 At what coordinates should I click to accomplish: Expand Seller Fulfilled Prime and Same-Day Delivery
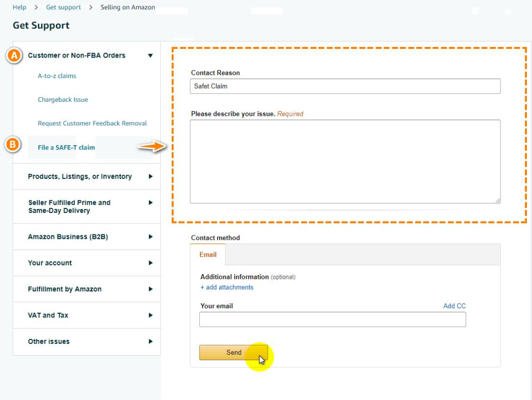[87, 206]
